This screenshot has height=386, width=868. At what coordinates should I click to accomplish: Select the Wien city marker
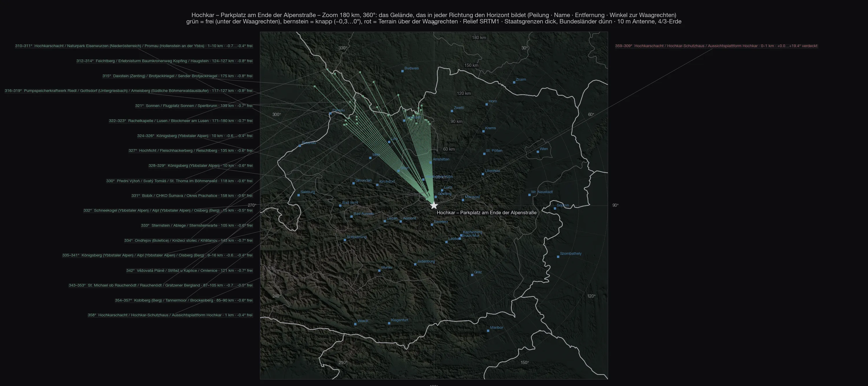pos(538,152)
